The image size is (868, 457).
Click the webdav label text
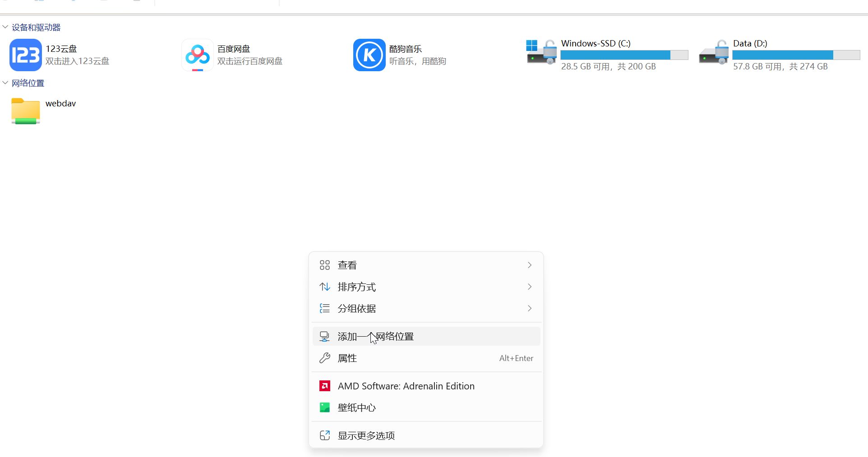tap(61, 103)
